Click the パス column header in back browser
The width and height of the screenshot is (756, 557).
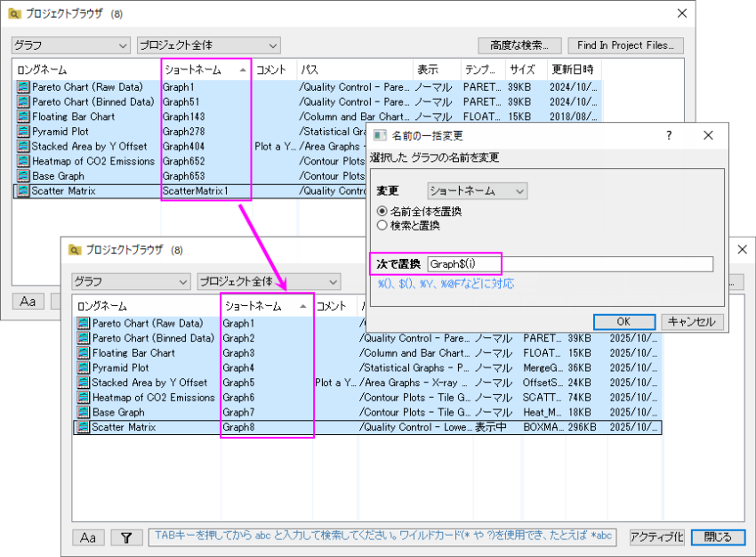click(x=355, y=70)
